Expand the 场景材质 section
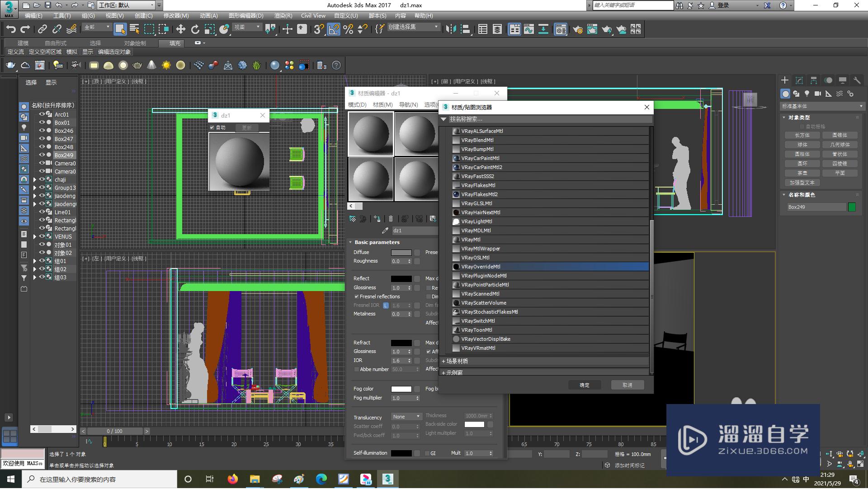The width and height of the screenshot is (868, 489). coord(545,361)
